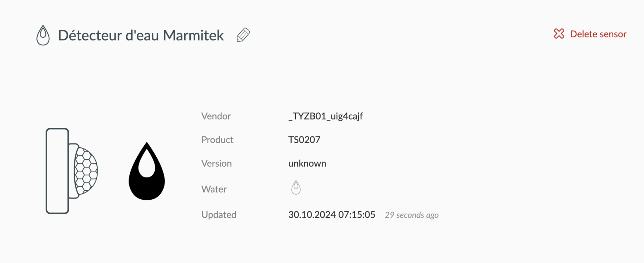Click the honeycomb lens of sensor image

click(86, 171)
